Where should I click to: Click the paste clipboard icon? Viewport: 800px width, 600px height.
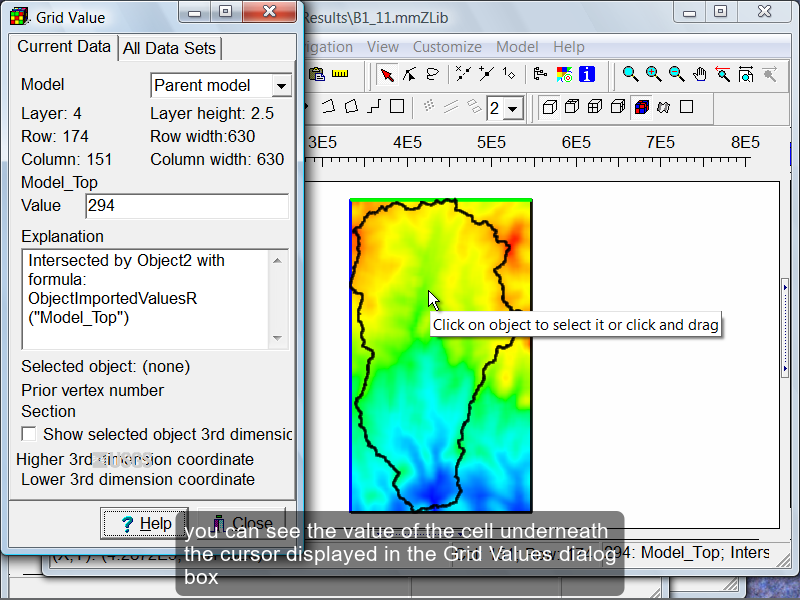tap(317, 74)
